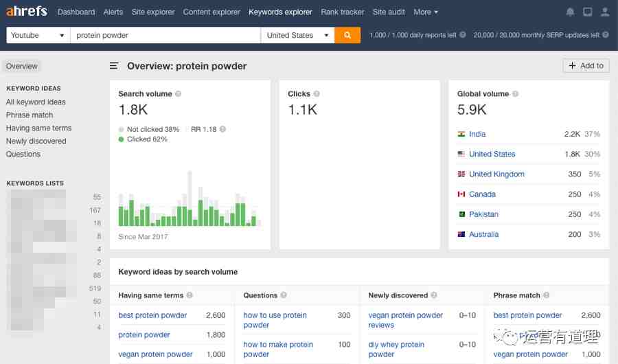Show info icon next to Newly discovered header
This screenshot has width=618, height=364.
point(434,295)
